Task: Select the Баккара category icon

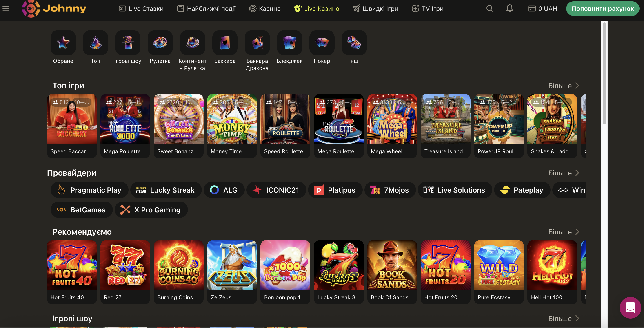Action: coord(224,43)
